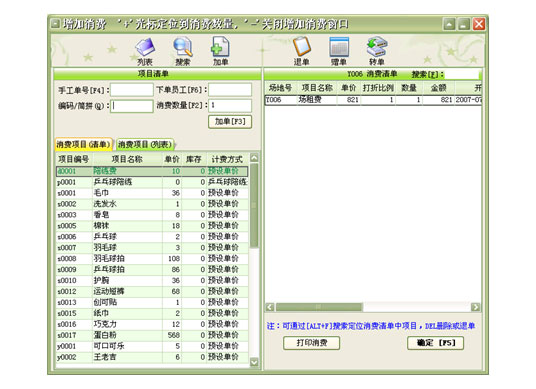Select the 可口可乐 item row
Viewport: 536px width, 389px height.
[152, 346]
